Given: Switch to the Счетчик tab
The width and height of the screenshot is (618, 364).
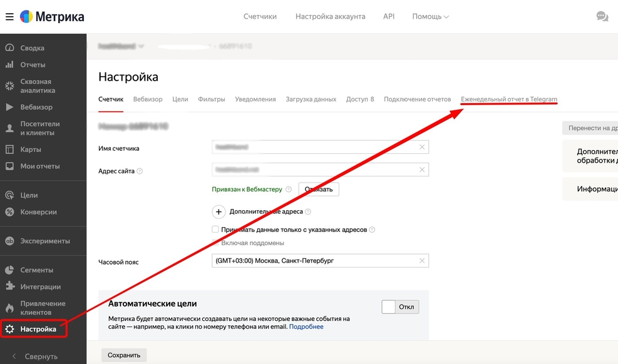Looking at the screenshot, I should click(x=111, y=99).
